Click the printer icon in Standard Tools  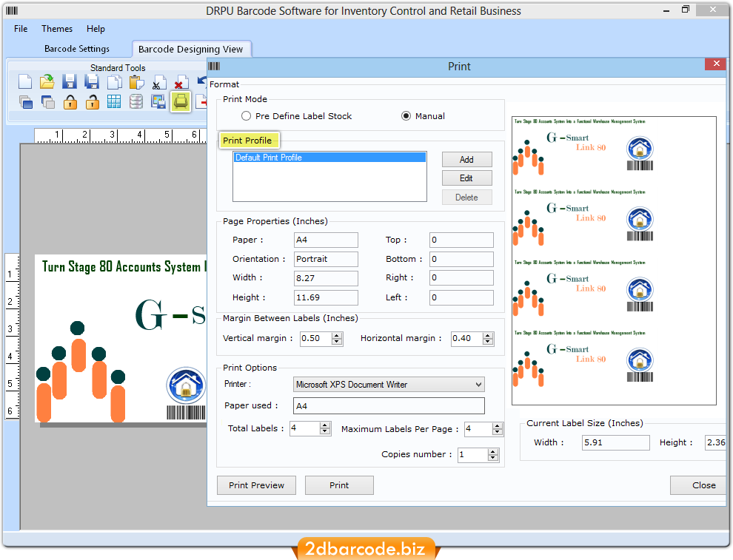tap(181, 101)
